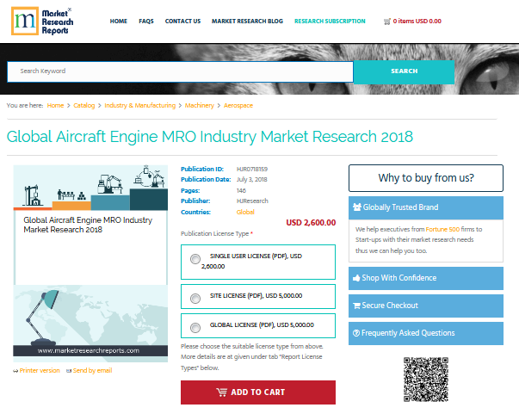Click the Frequently Asked Questions help icon
Viewport: 519px width, 420px height.
356,333
